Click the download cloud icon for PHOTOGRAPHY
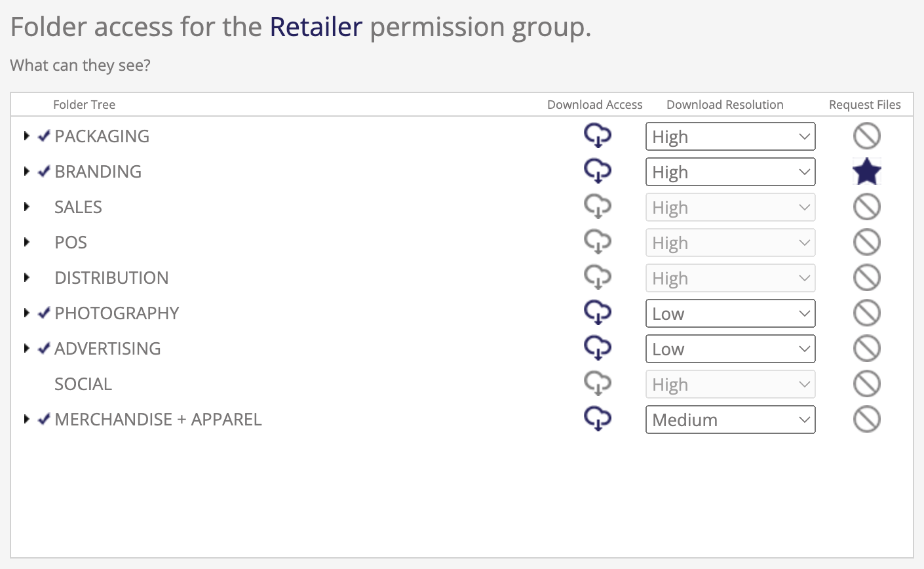Screen dimensions: 924x569 pos(597,313)
